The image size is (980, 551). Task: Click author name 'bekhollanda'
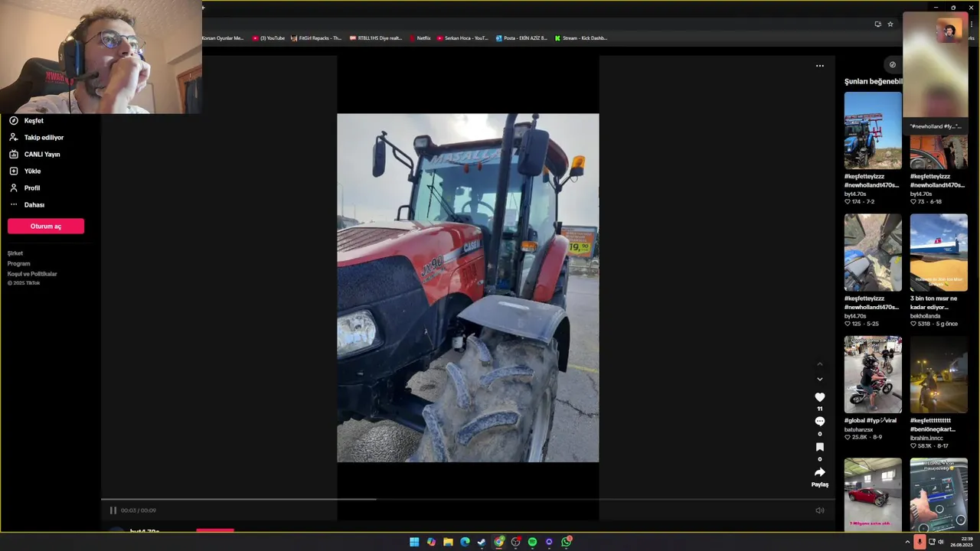point(925,316)
